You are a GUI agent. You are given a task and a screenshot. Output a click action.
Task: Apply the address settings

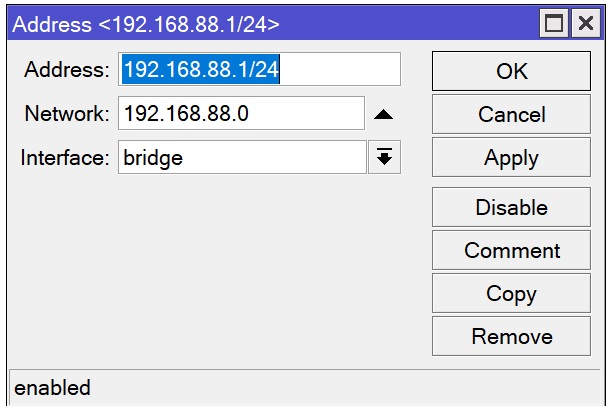[x=511, y=158]
